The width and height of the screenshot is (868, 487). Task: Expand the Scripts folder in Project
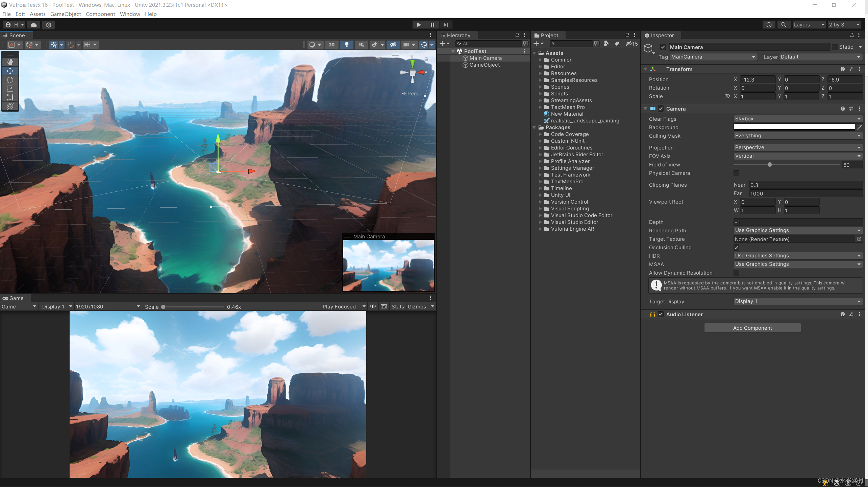tap(540, 94)
